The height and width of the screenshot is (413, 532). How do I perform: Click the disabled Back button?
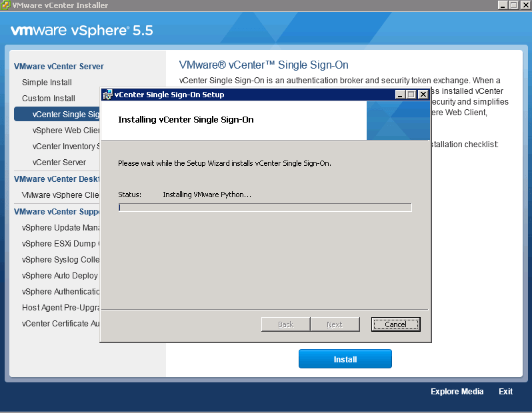point(286,324)
